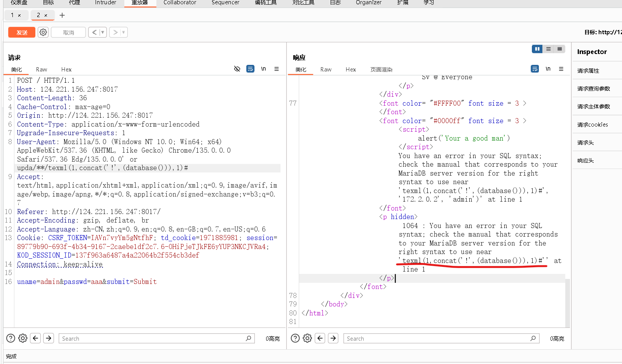The height and width of the screenshot is (364, 622).
Task: Open the back-navigation history dropdown
Action: click(101, 32)
